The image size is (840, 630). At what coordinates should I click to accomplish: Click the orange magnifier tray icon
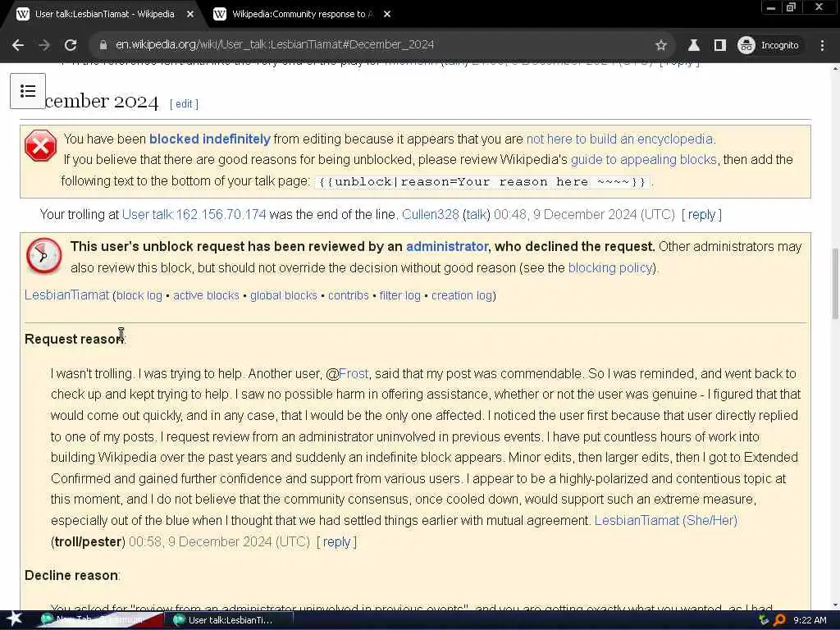(x=779, y=620)
